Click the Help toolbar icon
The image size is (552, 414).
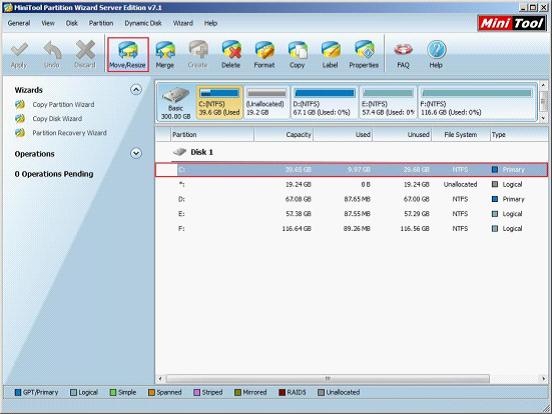point(436,55)
